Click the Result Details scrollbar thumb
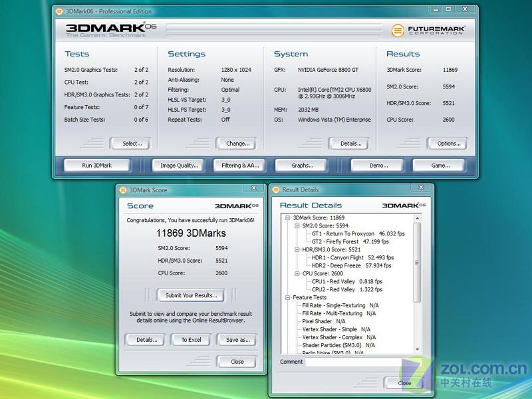Image resolution: width=532 pixels, height=399 pixels. click(x=418, y=262)
